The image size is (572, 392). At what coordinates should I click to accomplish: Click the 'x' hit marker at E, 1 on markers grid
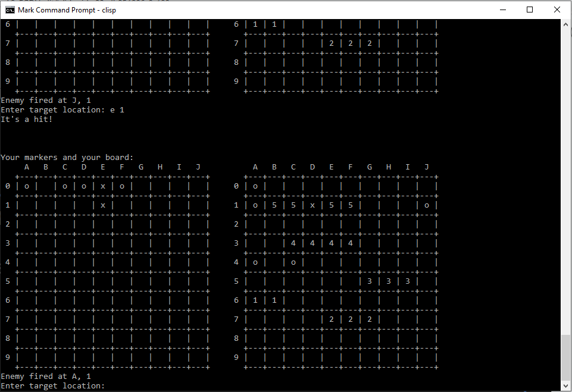coord(103,205)
